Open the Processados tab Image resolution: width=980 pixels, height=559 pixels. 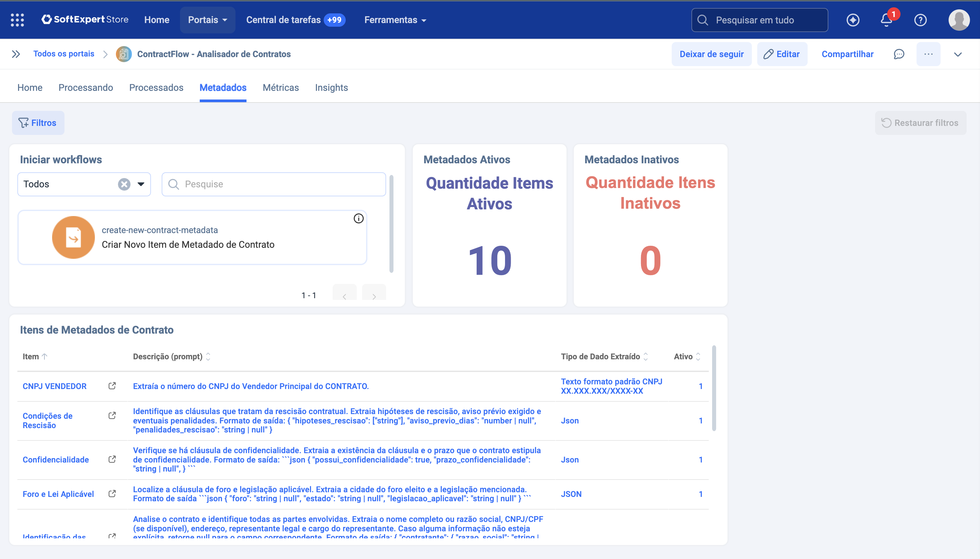156,87
